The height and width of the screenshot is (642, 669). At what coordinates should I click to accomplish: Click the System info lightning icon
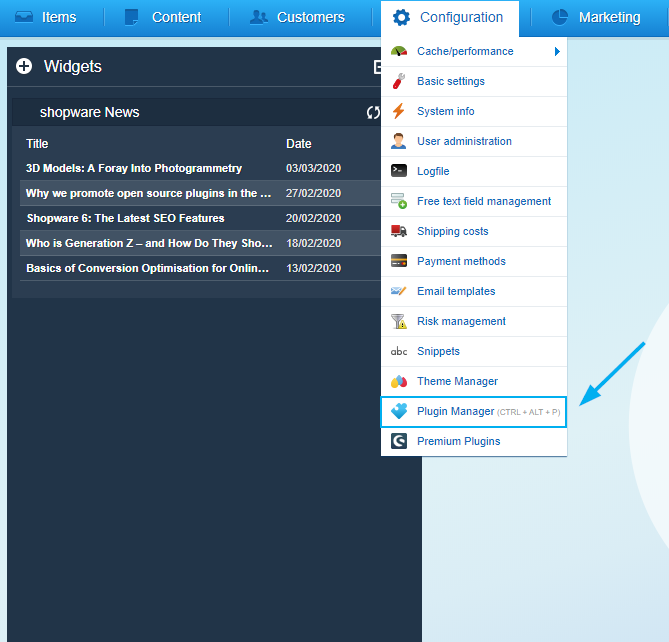398,111
